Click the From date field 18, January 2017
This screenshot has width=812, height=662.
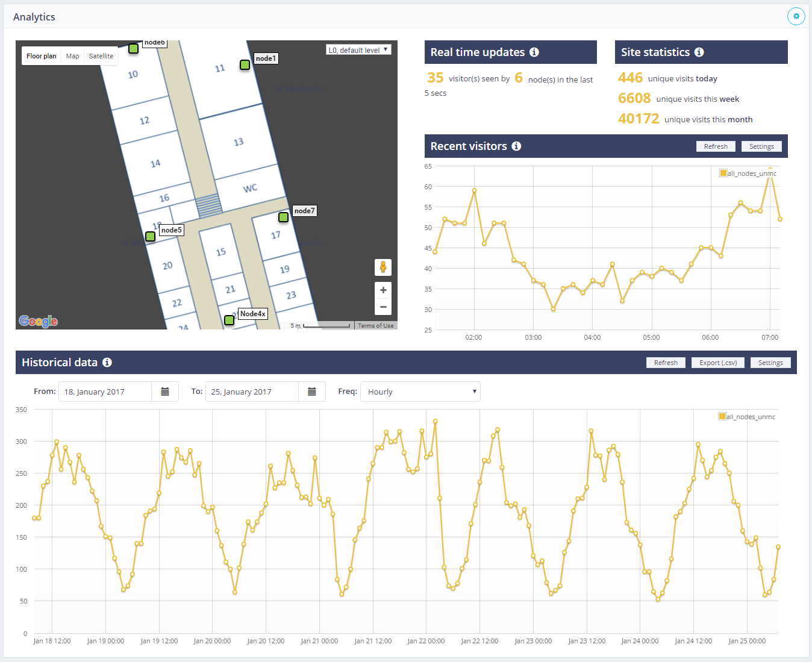click(x=105, y=392)
